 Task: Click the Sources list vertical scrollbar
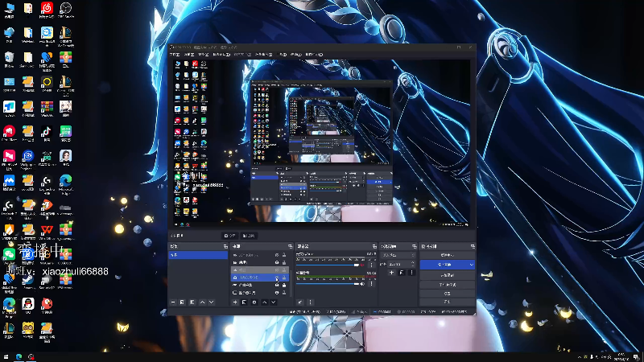291,283
